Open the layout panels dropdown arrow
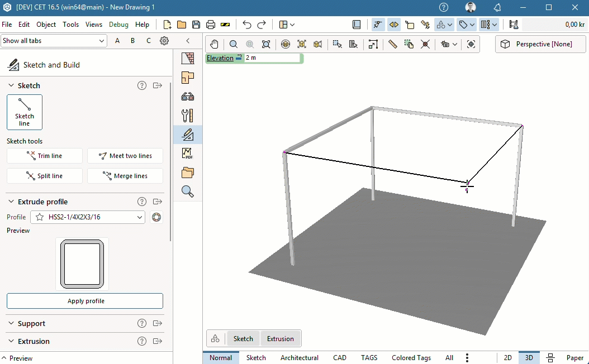This screenshot has width=589, height=364. pos(292,25)
